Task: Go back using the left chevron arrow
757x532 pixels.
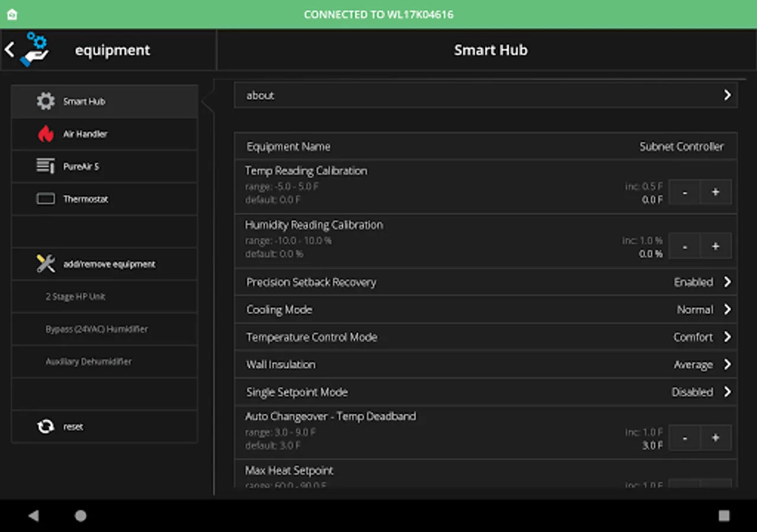Action: [9, 50]
